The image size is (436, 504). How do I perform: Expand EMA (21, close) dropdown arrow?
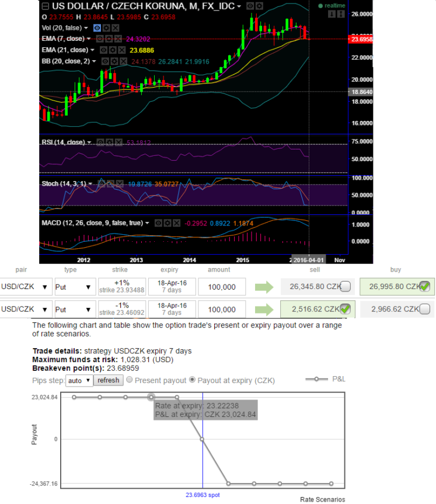93,50
